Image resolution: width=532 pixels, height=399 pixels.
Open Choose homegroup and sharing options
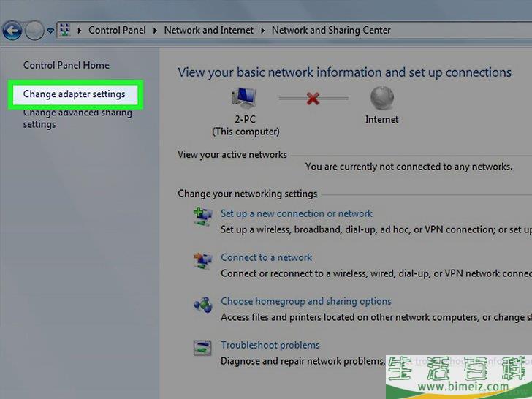[x=305, y=301]
